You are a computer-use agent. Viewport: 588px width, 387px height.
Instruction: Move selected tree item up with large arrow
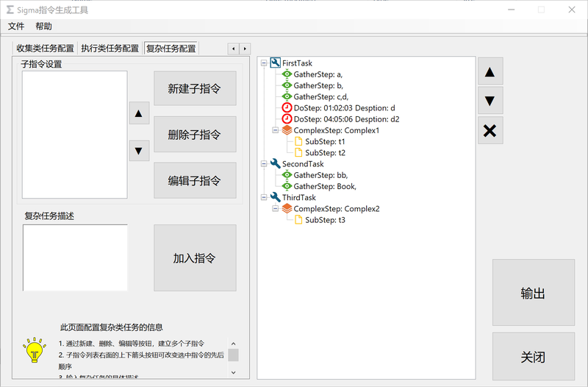click(x=490, y=71)
